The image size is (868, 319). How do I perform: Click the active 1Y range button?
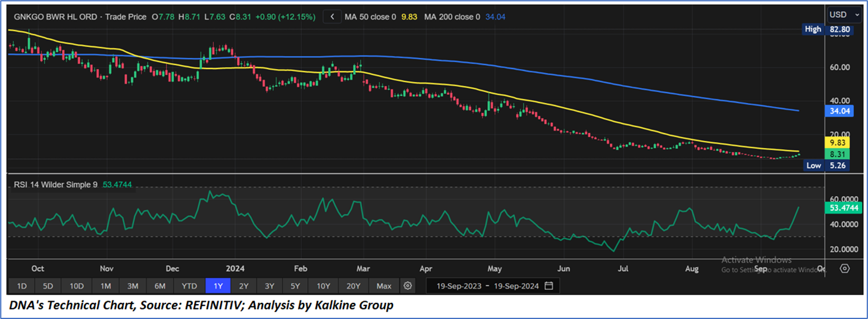[x=218, y=286]
